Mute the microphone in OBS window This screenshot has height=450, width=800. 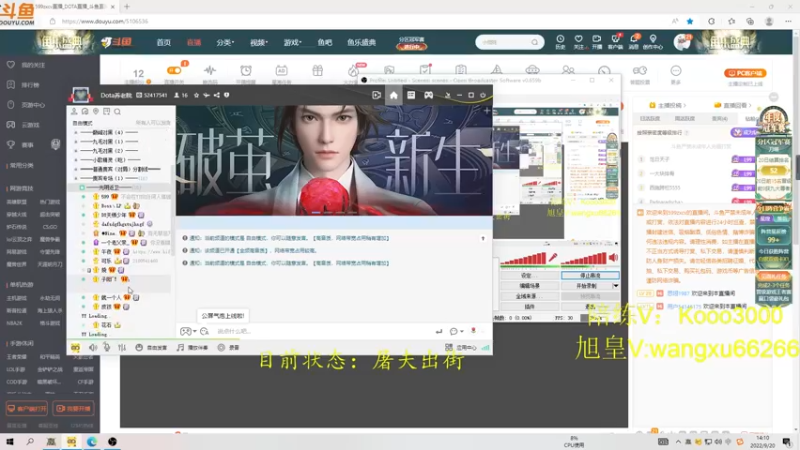point(553,258)
